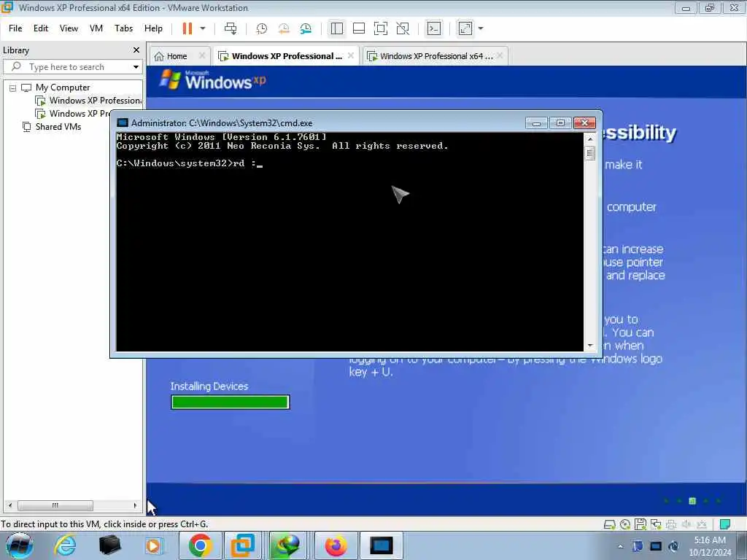The image size is (747, 560).
Task: Click the Installing Devices progress bar
Action: tap(230, 402)
